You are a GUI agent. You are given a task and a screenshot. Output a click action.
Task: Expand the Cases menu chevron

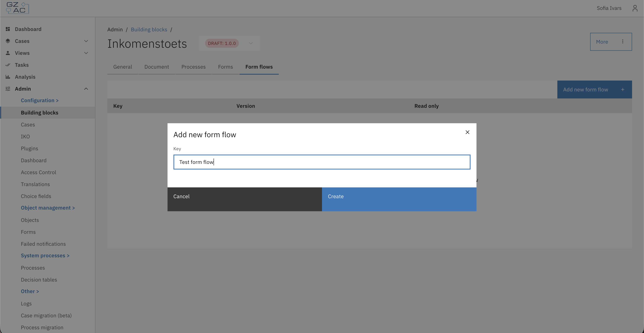coord(86,41)
